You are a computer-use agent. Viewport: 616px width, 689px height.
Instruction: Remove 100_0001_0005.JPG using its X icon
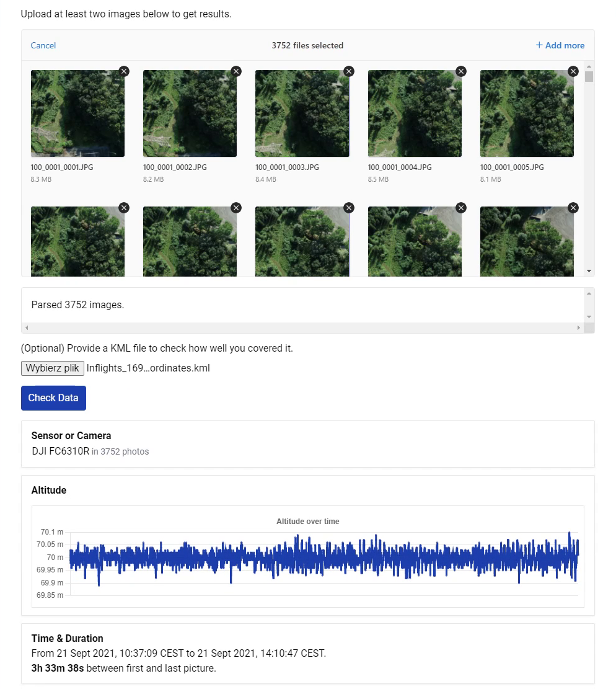573,71
